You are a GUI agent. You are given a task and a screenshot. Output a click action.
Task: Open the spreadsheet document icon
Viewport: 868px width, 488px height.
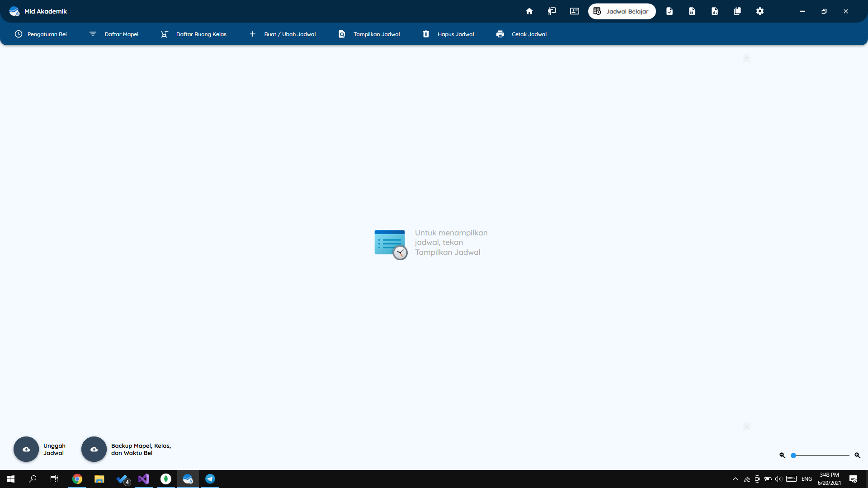(x=692, y=11)
